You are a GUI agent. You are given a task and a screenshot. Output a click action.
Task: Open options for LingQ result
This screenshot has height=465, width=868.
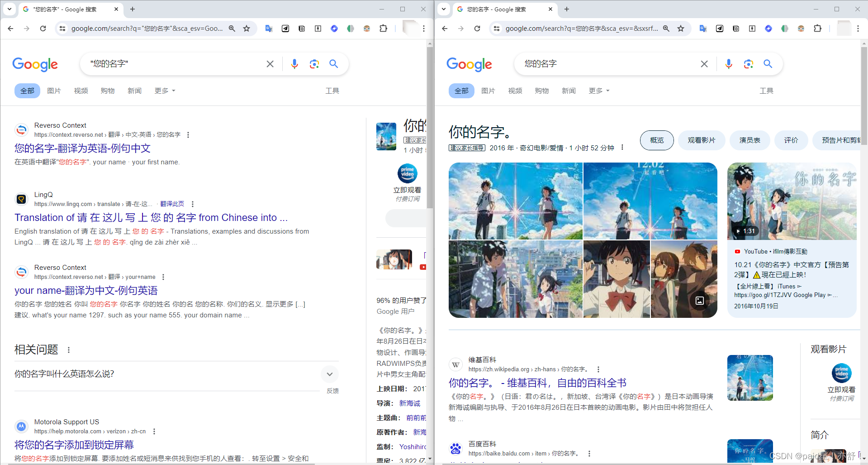pos(193,204)
